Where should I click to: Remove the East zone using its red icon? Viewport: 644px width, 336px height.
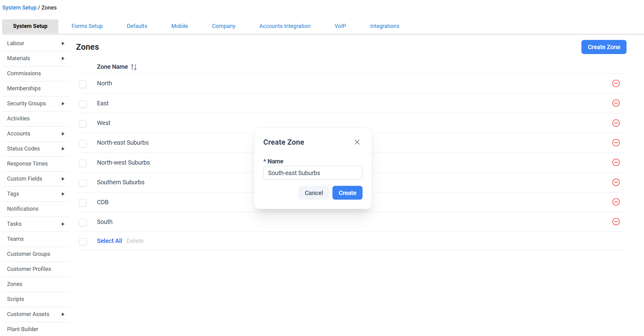(x=616, y=103)
